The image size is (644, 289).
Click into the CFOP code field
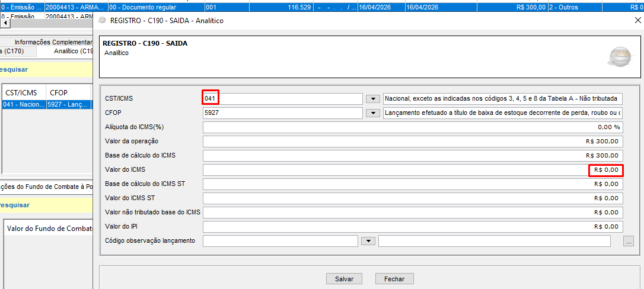pos(282,113)
